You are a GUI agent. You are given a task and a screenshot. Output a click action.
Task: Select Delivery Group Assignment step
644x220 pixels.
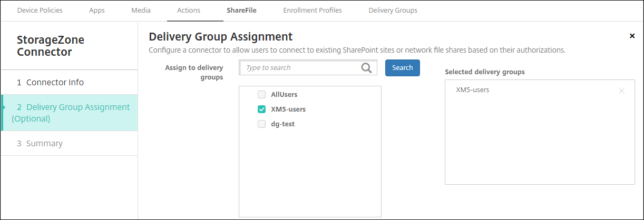pos(69,113)
